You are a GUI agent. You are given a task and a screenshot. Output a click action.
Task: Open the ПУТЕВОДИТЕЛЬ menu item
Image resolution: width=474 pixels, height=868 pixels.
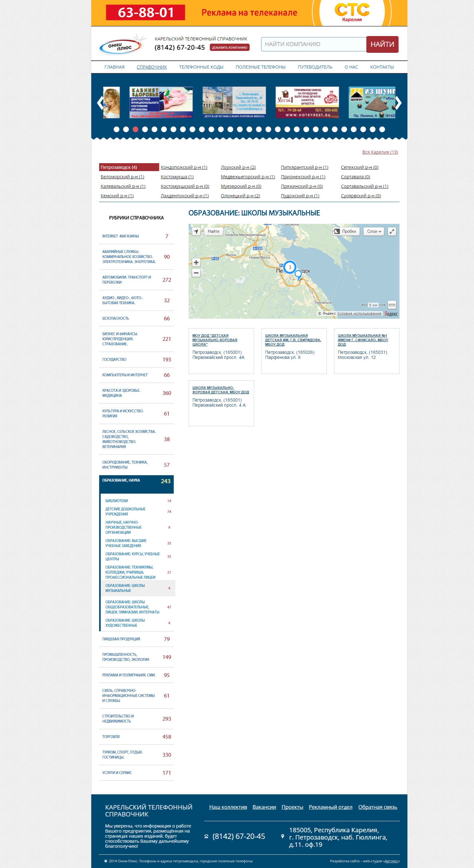pyautogui.click(x=315, y=67)
